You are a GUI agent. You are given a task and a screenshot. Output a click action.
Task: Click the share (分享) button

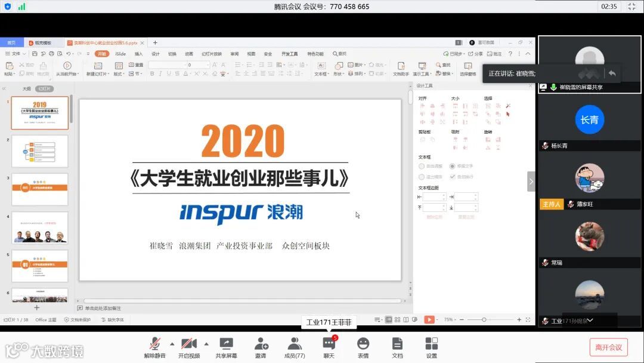click(476, 54)
